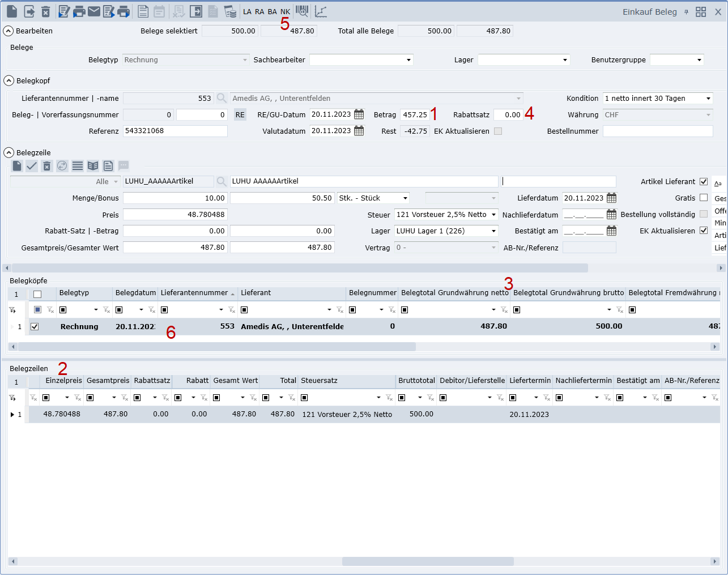Click the line chart statistics icon
This screenshot has height=575, width=728.
[x=321, y=11]
